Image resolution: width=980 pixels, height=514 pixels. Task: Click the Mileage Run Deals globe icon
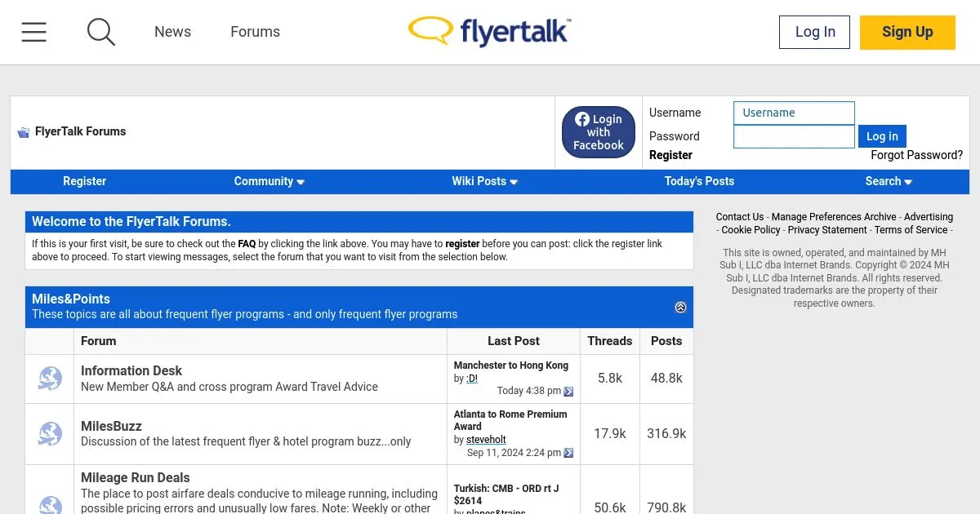(x=50, y=506)
